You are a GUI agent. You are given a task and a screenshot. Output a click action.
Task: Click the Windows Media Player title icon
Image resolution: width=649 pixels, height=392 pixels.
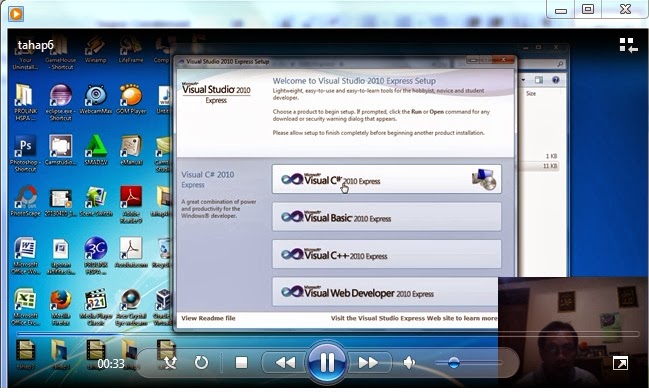click(16, 14)
